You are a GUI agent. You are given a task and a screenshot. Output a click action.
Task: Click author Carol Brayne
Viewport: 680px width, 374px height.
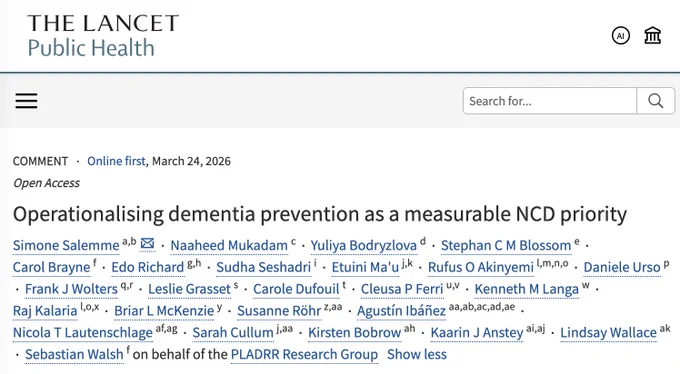coord(52,267)
